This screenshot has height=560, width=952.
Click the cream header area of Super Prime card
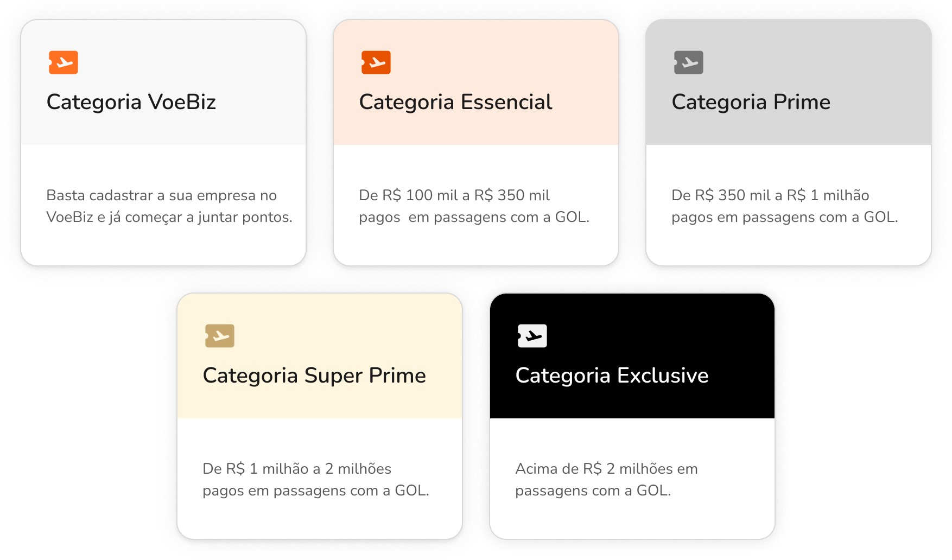click(320, 356)
